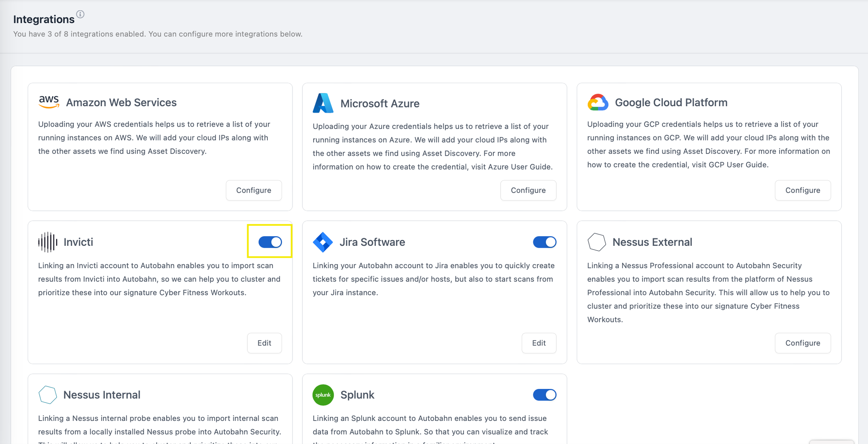868x444 pixels.
Task: Click the Invicti logo icon
Action: [48, 242]
